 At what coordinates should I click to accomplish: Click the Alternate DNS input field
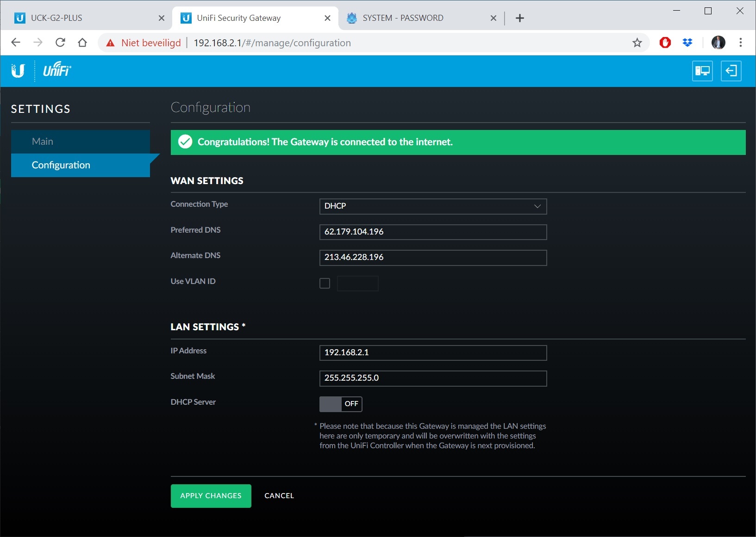point(433,258)
